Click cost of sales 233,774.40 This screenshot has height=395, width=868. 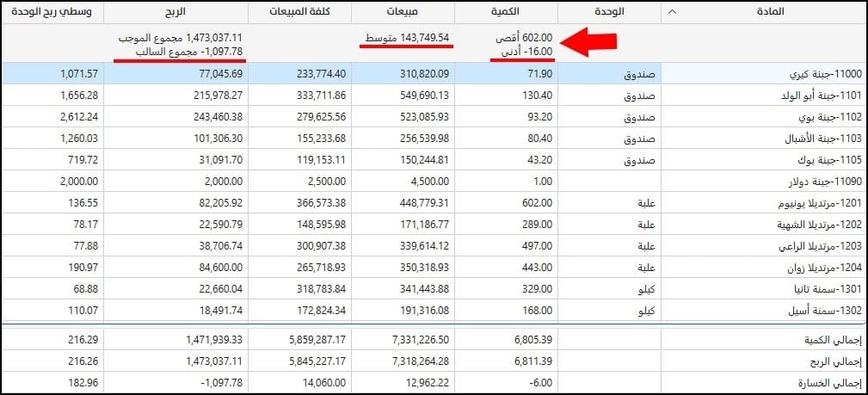coord(321,74)
